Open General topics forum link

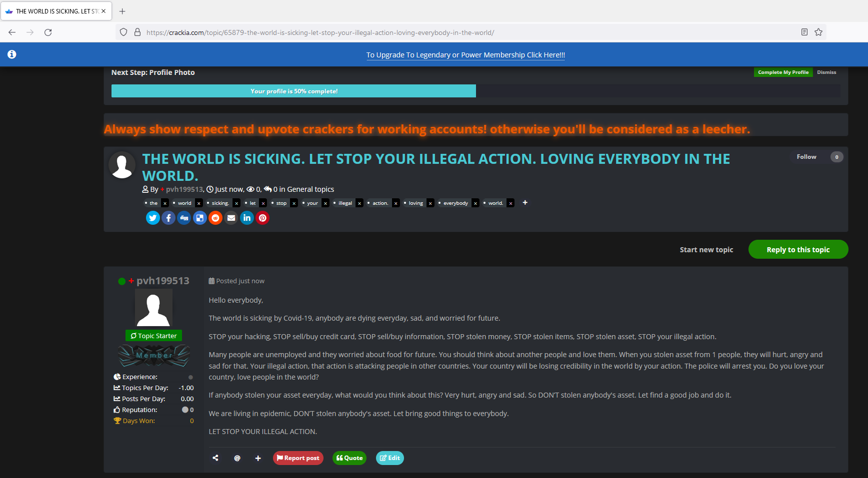(310, 189)
